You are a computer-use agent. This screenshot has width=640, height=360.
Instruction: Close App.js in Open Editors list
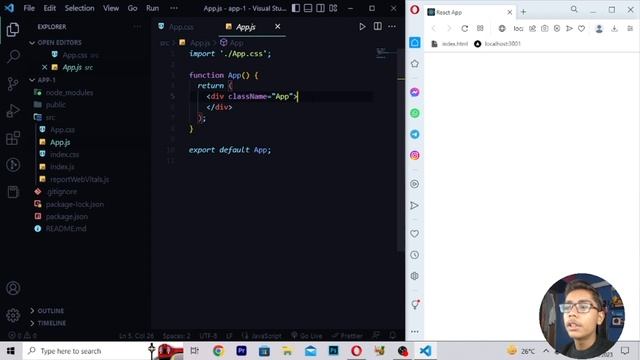click(x=44, y=67)
